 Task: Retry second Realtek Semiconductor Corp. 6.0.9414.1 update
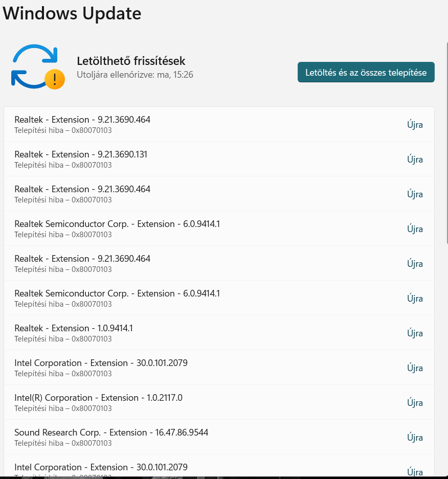(x=415, y=299)
